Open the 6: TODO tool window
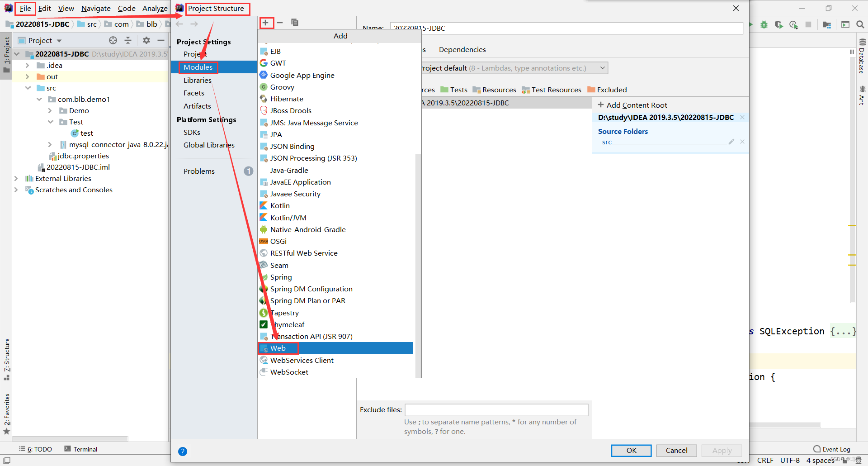This screenshot has width=868, height=466. click(35, 449)
